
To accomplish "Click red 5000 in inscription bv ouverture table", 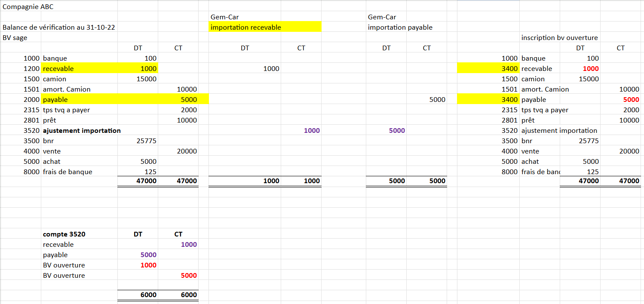I will pyautogui.click(x=631, y=100).
